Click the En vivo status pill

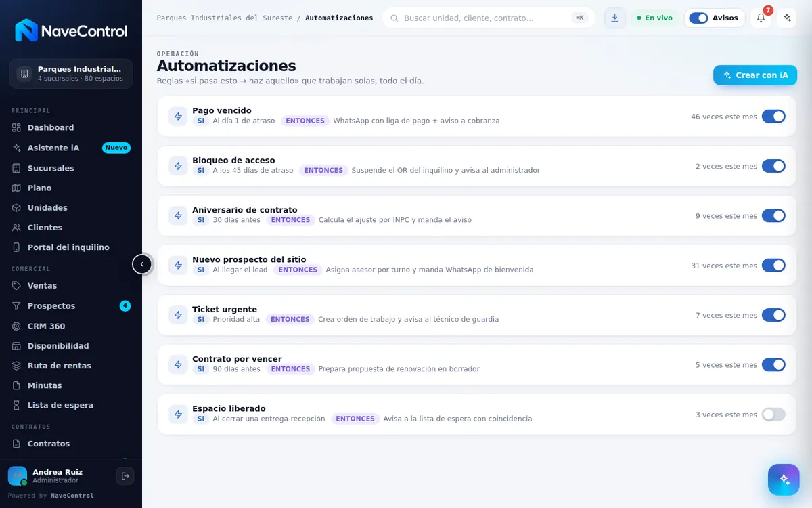(654, 18)
